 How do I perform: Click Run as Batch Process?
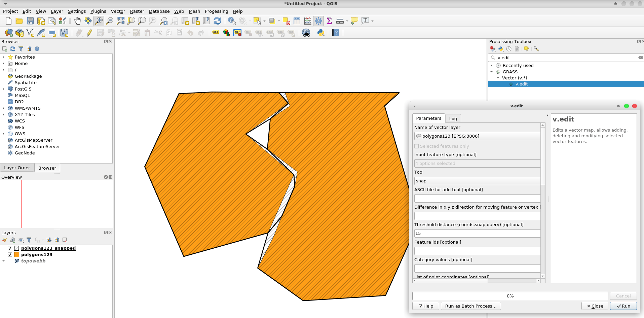click(x=470, y=306)
